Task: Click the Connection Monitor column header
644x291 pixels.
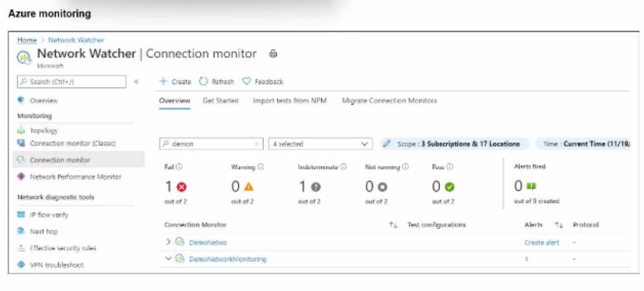Action: 195,225
